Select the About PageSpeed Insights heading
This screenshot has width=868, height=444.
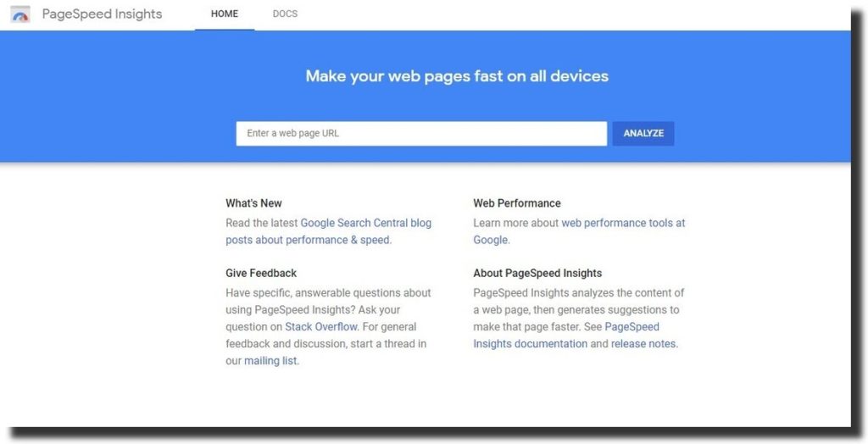pos(537,273)
